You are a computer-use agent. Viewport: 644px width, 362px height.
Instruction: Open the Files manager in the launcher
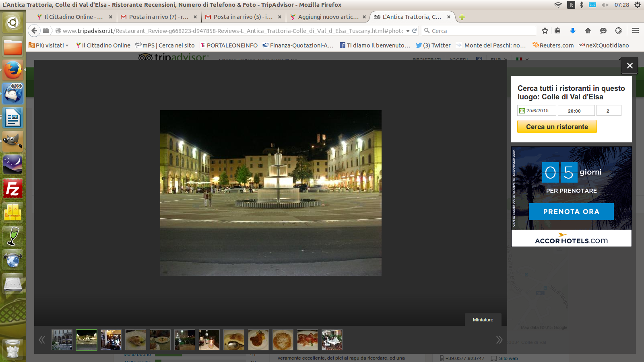(13, 46)
